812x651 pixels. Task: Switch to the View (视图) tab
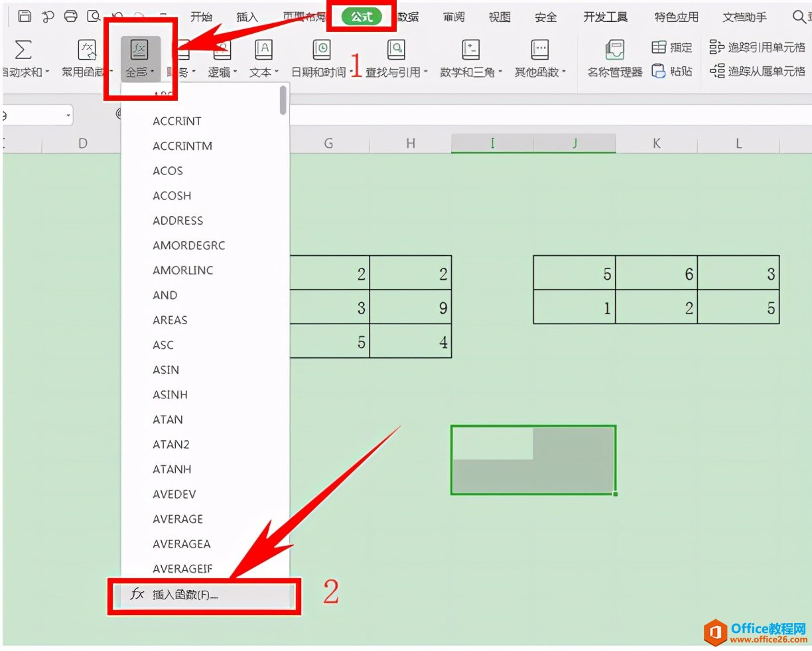click(x=500, y=17)
